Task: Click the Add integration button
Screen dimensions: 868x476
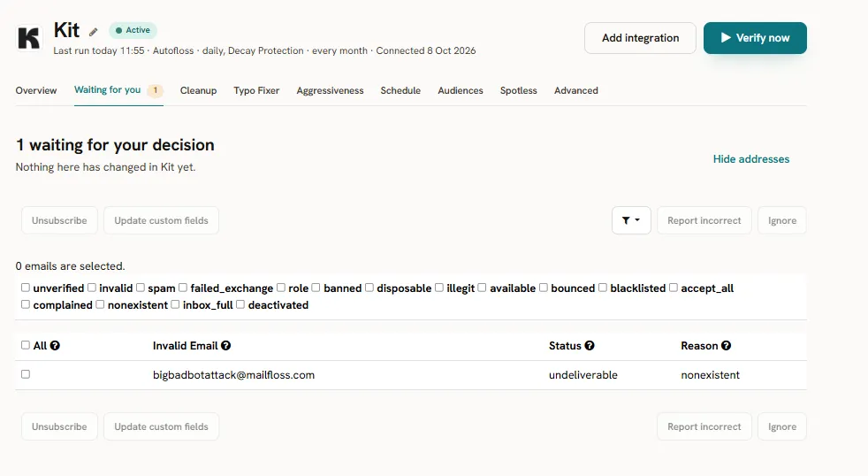Action: pos(640,38)
